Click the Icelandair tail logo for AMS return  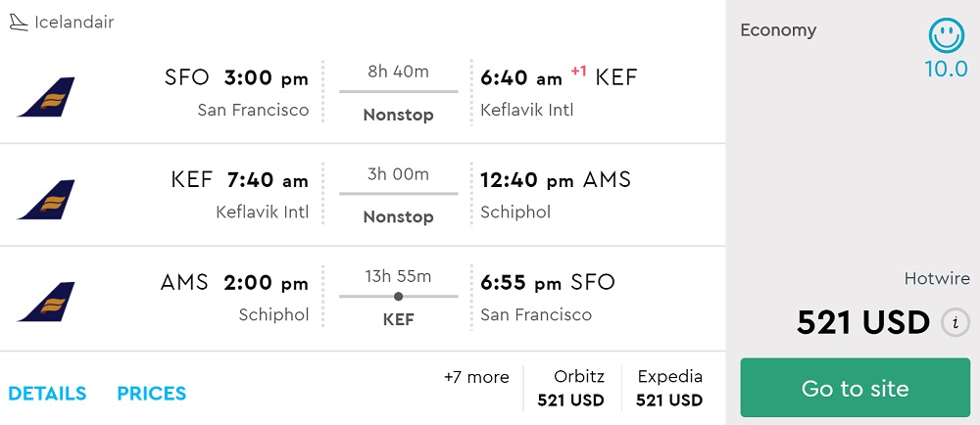pyautogui.click(x=46, y=302)
